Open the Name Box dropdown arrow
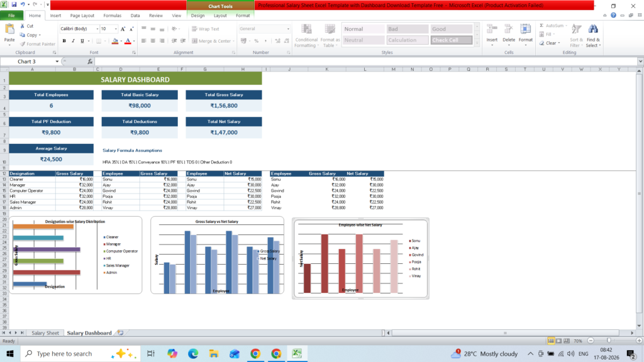The width and height of the screenshot is (644, 362). click(57, 62)
